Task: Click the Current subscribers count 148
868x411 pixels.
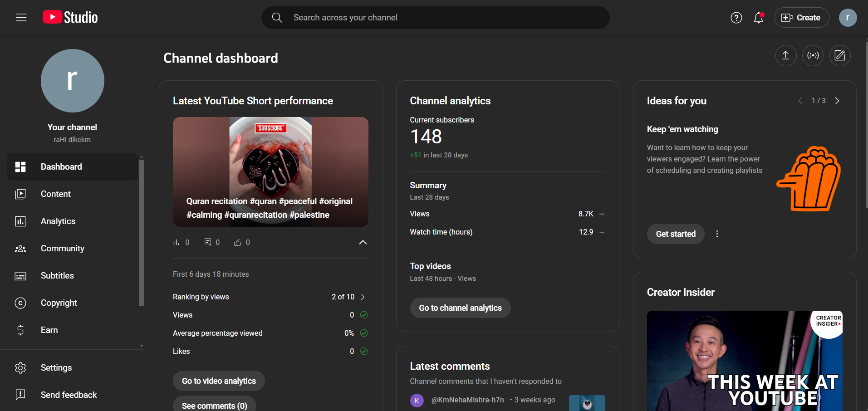Action: click(426, 137)
